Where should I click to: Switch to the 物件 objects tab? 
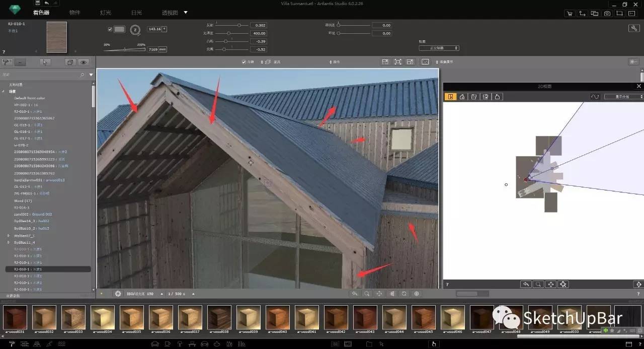point(74,13)
